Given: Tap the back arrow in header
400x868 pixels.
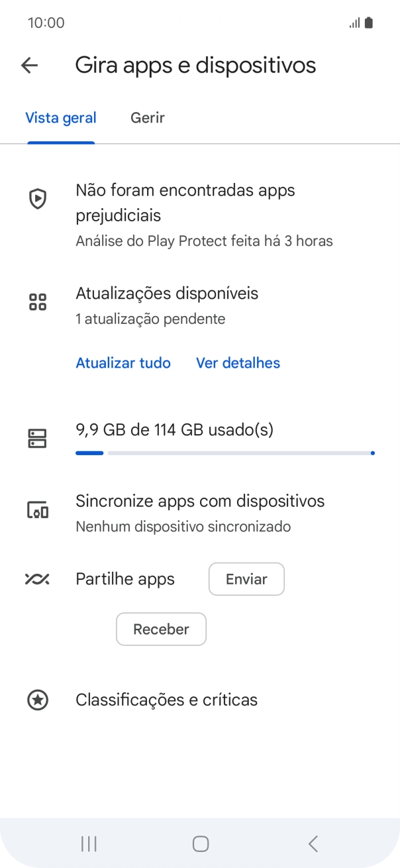Looking at the screenshot, I should click(x=30, y=65).
